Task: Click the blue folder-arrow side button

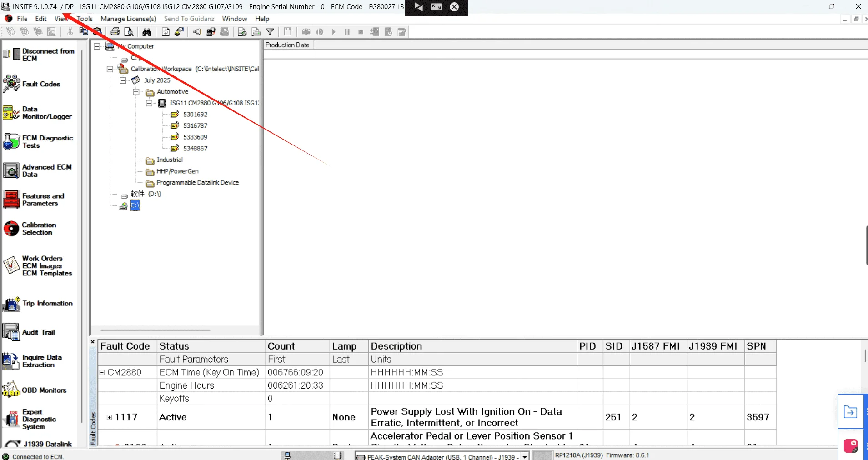Action: [850, 412]
